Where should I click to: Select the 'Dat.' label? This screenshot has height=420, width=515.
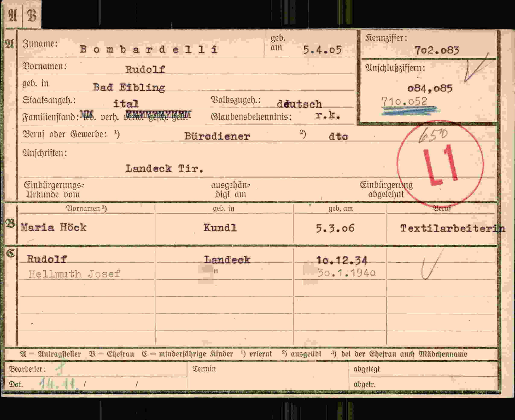16,384
